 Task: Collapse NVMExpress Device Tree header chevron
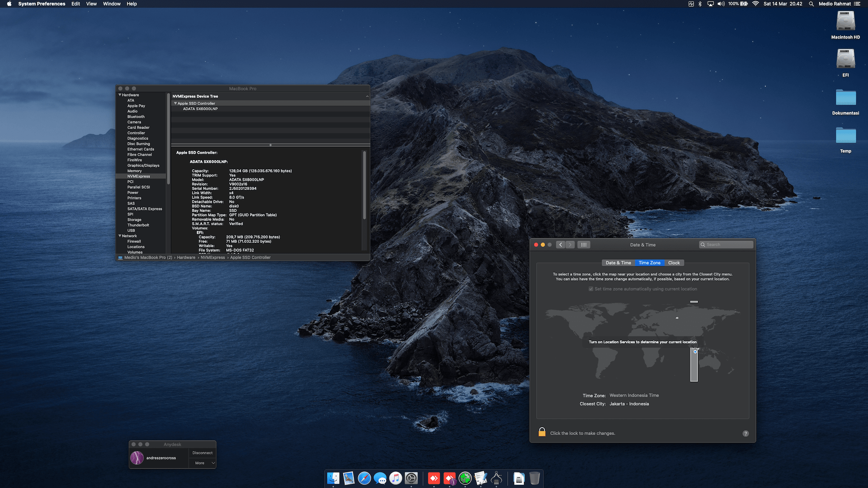[367, 96]
